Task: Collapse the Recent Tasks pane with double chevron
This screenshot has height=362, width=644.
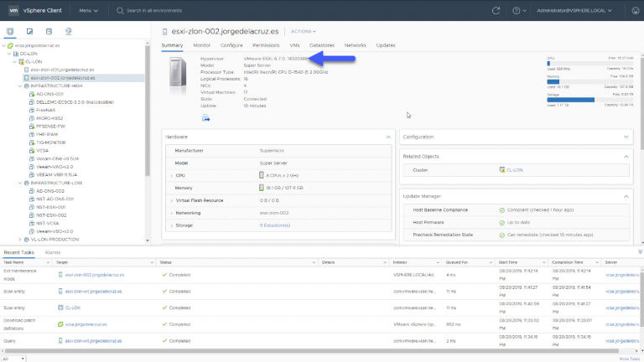Action: [640, 251]
